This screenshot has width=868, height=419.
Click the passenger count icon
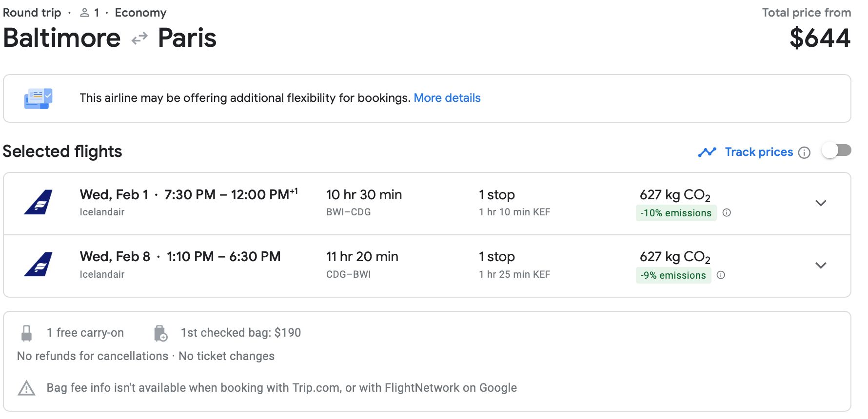click(85, 13)
